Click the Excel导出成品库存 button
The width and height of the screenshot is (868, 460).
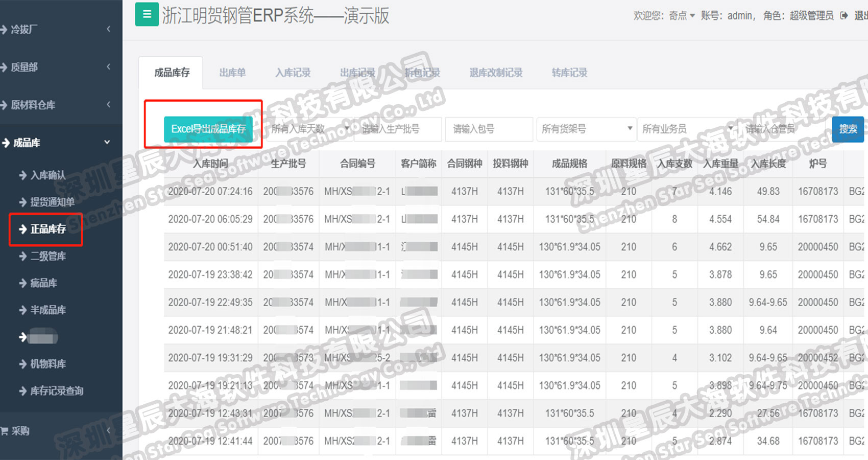[x=208, y=129]
